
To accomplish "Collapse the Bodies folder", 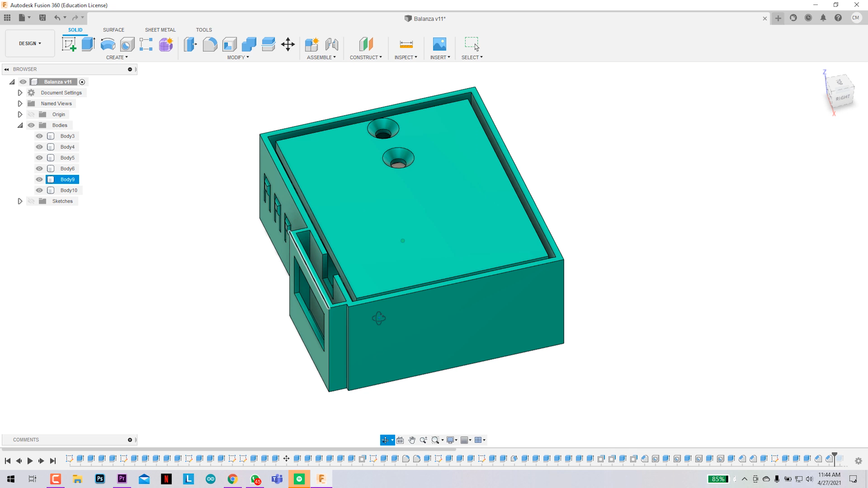I will pyautogui.click(x=20, y=125).
